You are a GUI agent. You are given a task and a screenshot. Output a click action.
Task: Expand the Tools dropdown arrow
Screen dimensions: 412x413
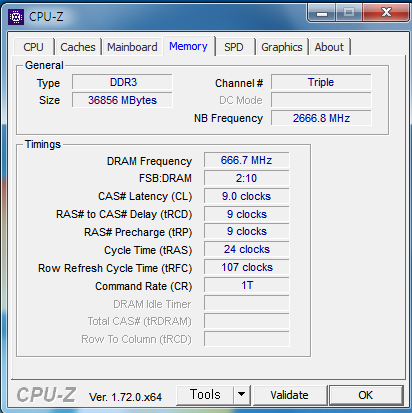click(242, 395)
